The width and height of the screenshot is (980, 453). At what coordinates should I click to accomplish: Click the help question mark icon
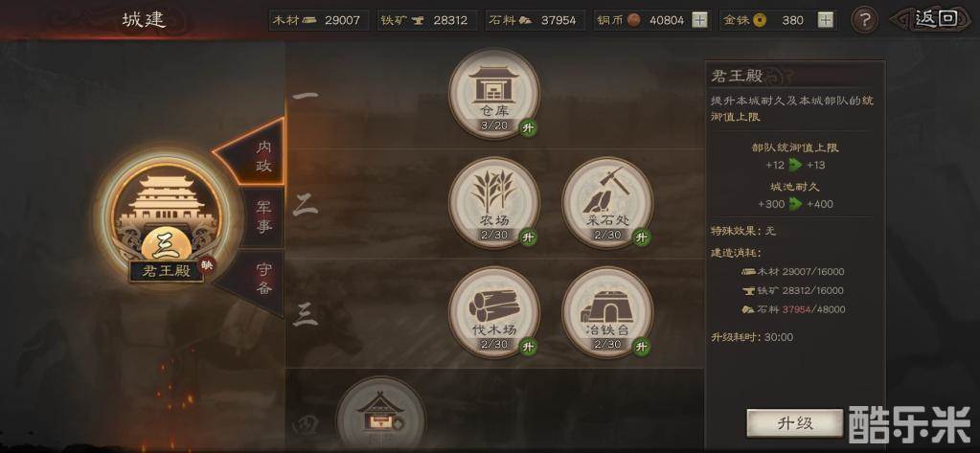864,21
